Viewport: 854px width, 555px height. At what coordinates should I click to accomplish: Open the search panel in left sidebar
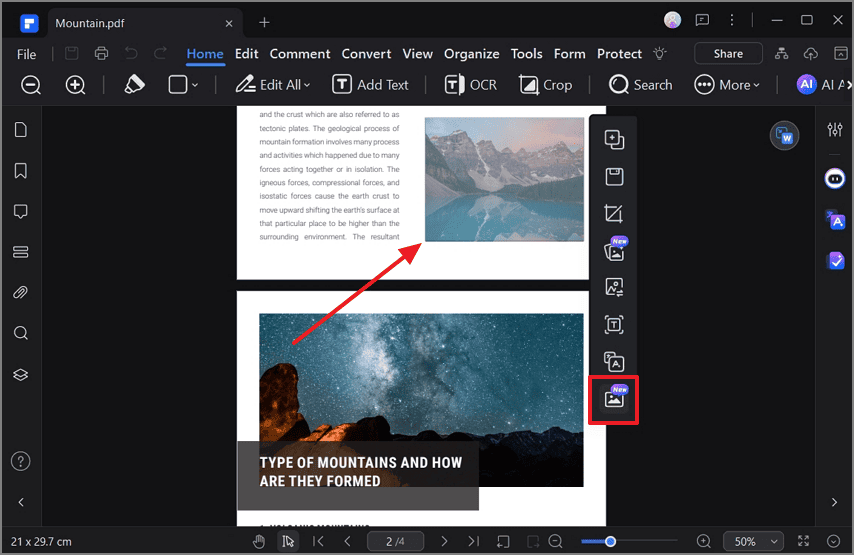point(21,333)
